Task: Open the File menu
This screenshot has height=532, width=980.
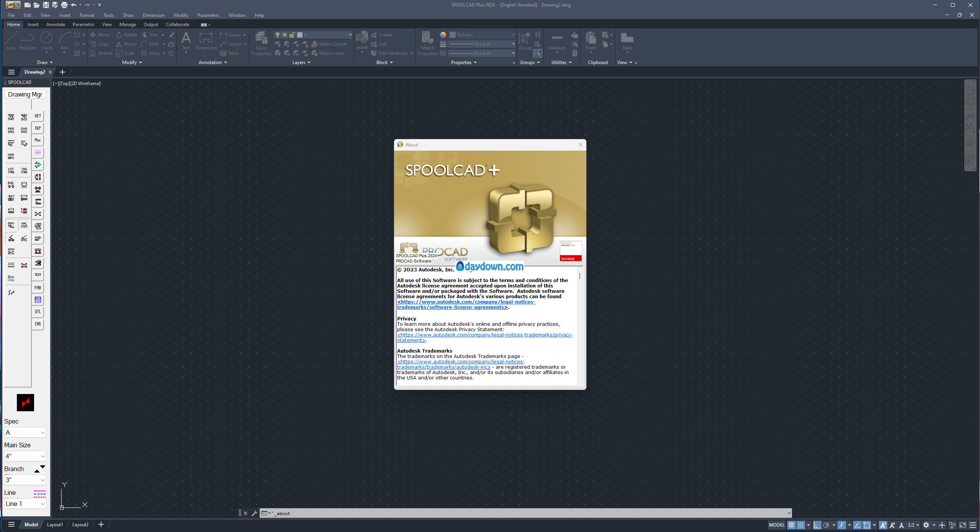Action: [11, 15]
